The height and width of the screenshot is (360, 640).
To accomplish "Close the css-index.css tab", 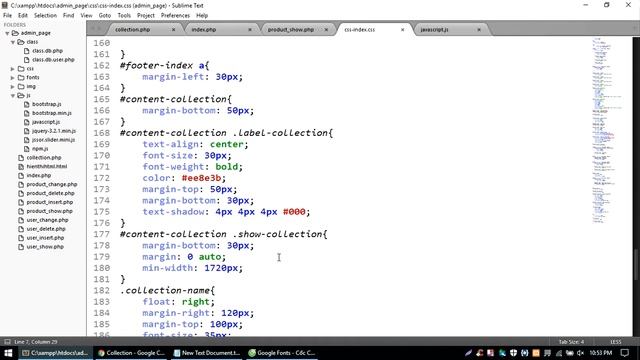I will point(402,30).
